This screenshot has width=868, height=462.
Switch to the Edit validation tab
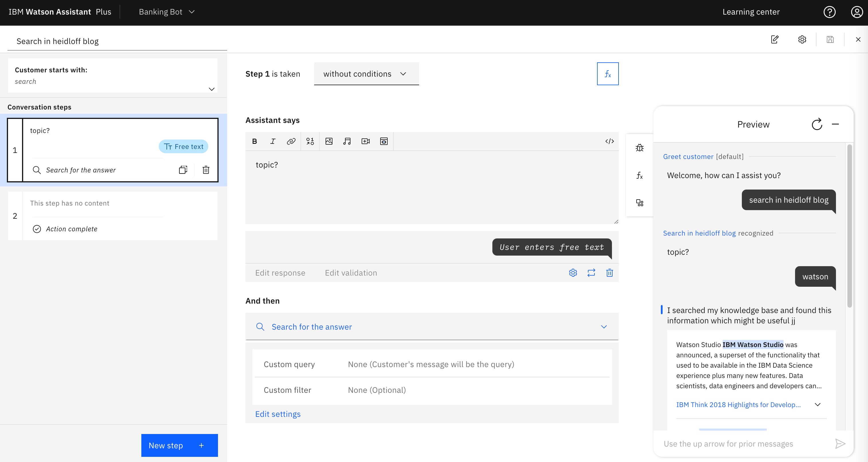(x=351, y=272)
